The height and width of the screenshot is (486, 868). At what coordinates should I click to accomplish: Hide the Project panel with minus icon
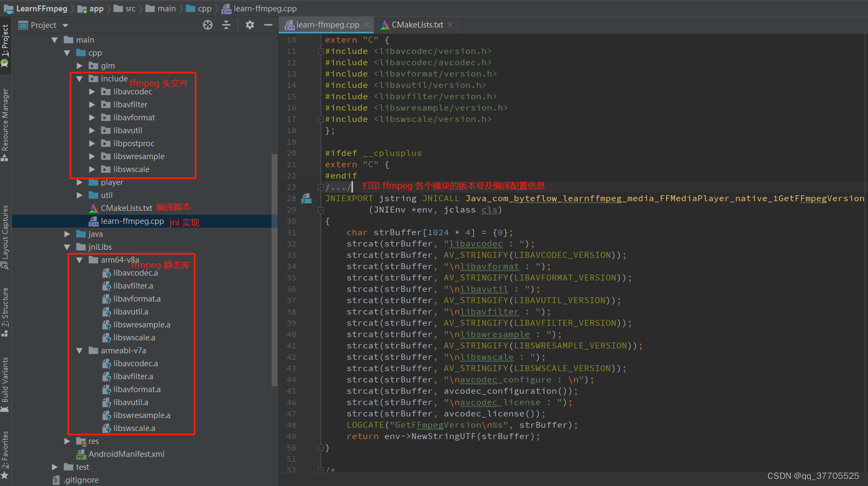tap(268, 25)
